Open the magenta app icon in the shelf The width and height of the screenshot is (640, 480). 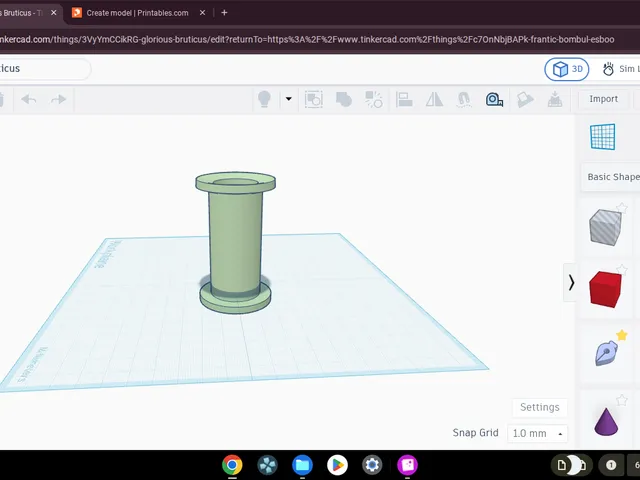(x=407, y=465)
